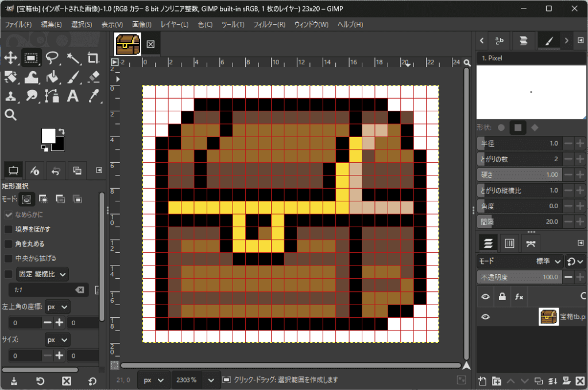Click the 宝箱tb image tab thumbnail
The image size is (588, 390).
127,44
